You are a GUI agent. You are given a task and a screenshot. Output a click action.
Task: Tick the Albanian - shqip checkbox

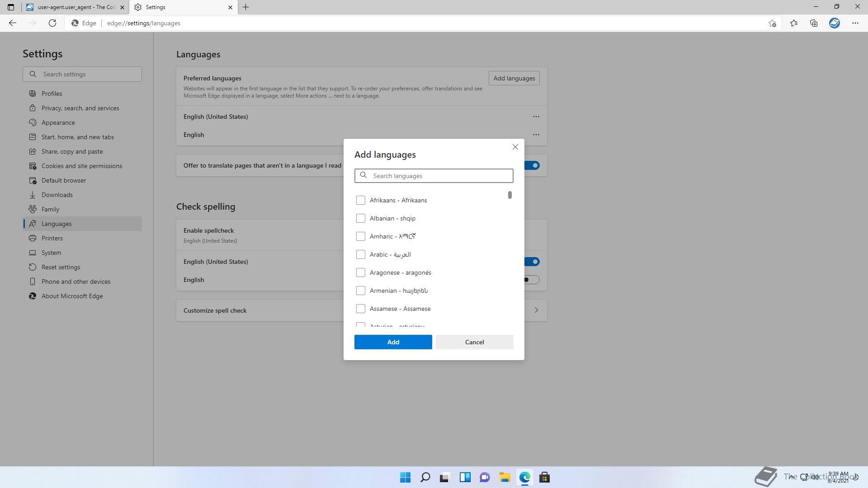coord(361,218)
